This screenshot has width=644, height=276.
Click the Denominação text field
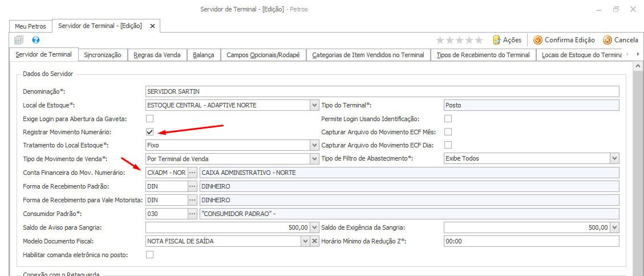(382, 91)
